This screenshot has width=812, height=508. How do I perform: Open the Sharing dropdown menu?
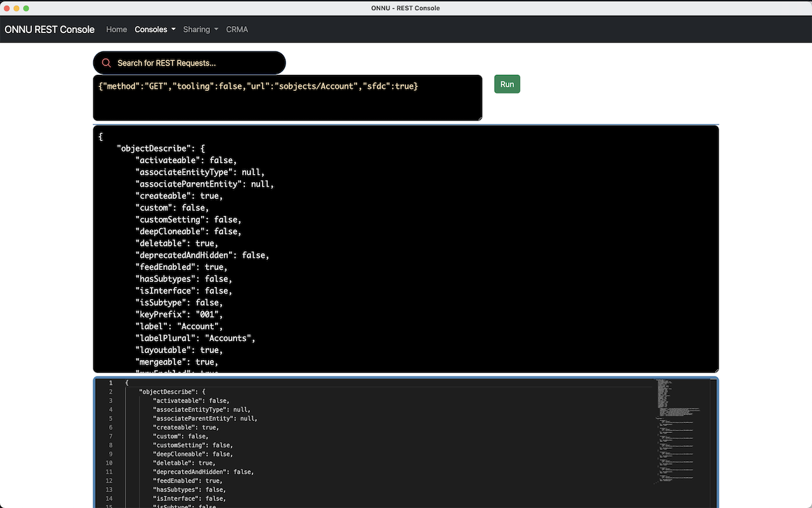coord(200,29)
